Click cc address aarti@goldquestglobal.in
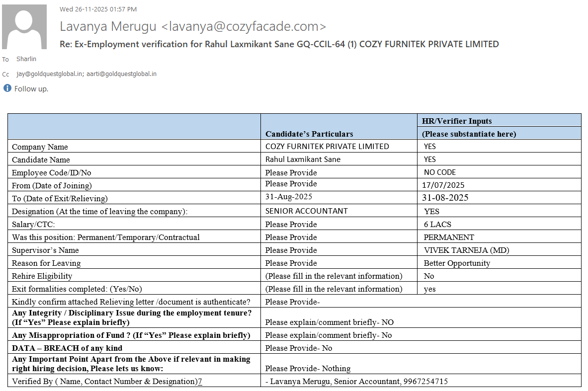This screenshot has height=391, width=588. coord(121,74)
